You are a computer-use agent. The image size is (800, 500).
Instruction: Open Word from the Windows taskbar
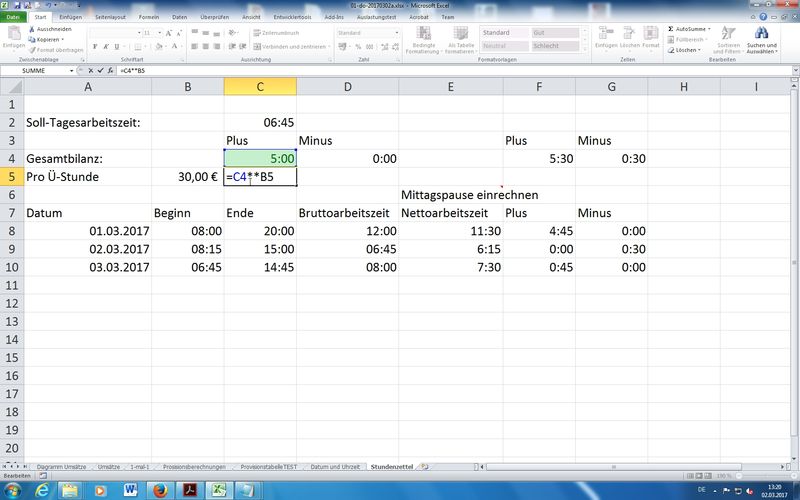pos(129,490)
